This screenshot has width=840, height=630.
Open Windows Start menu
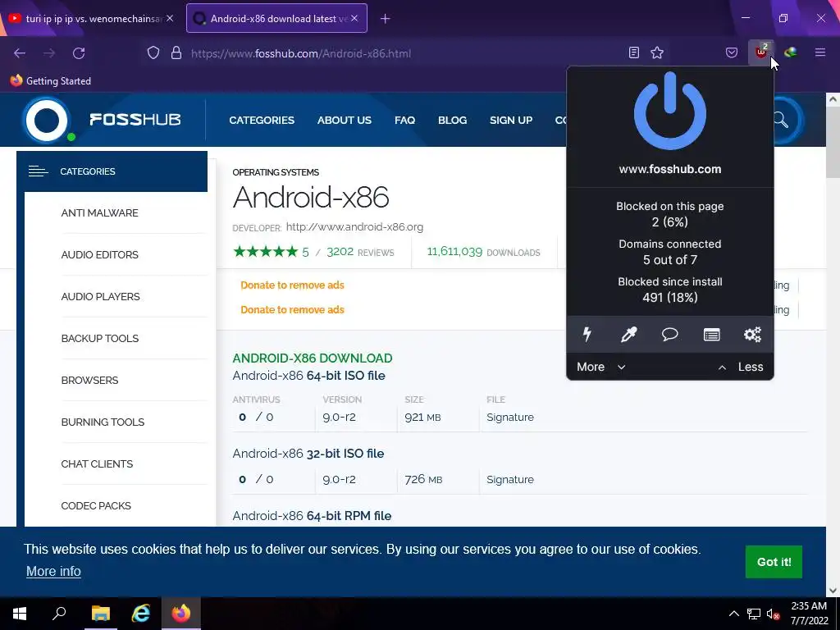pos(20,614)
